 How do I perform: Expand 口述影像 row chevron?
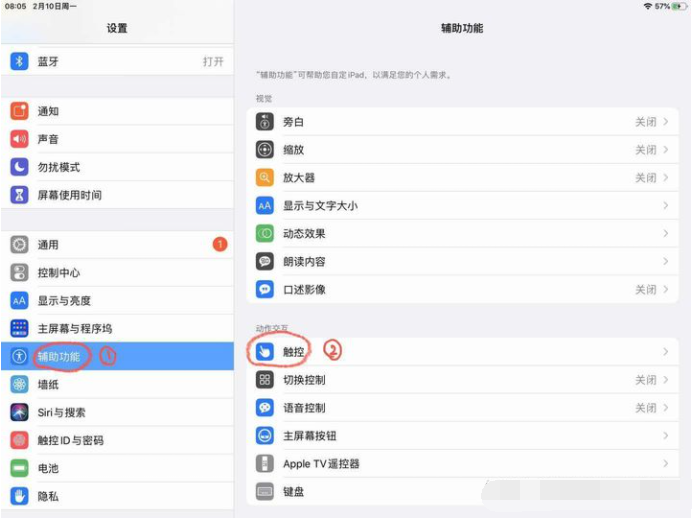pos(666,290)
